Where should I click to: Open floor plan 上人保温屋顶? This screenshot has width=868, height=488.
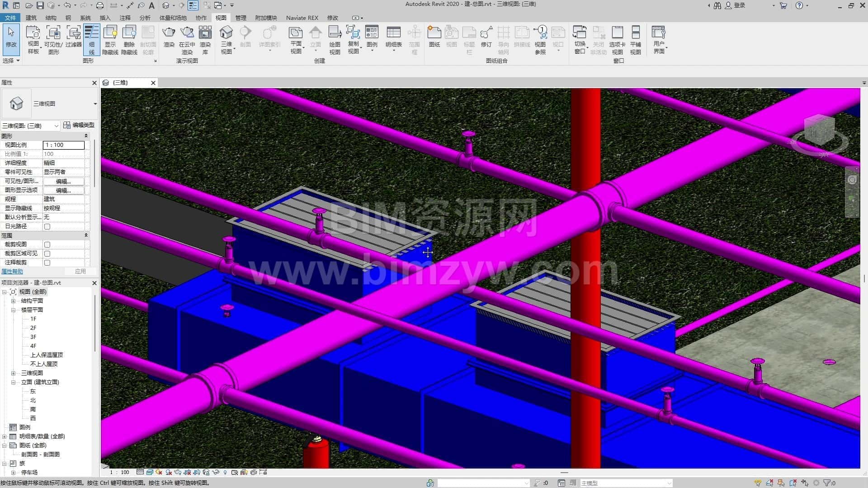[47, 355]
